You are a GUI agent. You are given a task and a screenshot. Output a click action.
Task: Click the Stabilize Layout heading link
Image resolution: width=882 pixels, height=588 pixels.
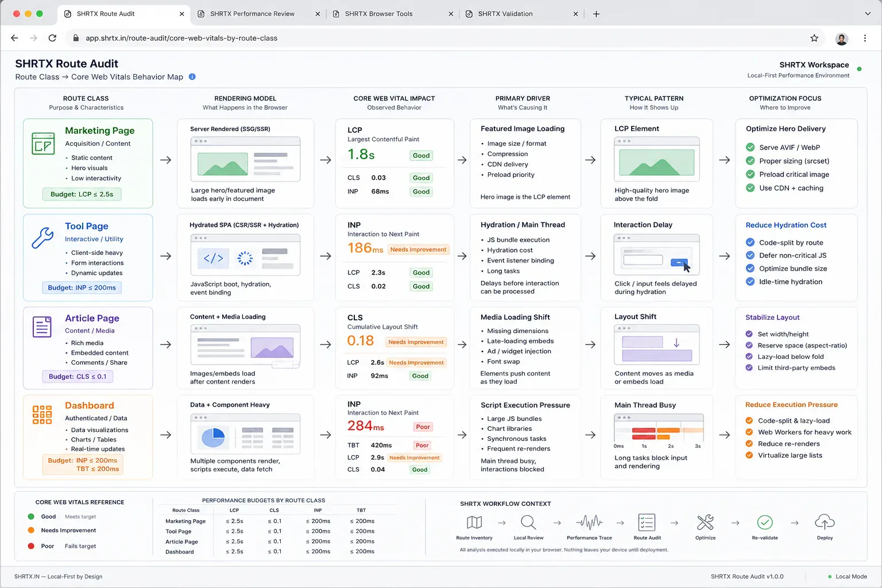(772, 318)
